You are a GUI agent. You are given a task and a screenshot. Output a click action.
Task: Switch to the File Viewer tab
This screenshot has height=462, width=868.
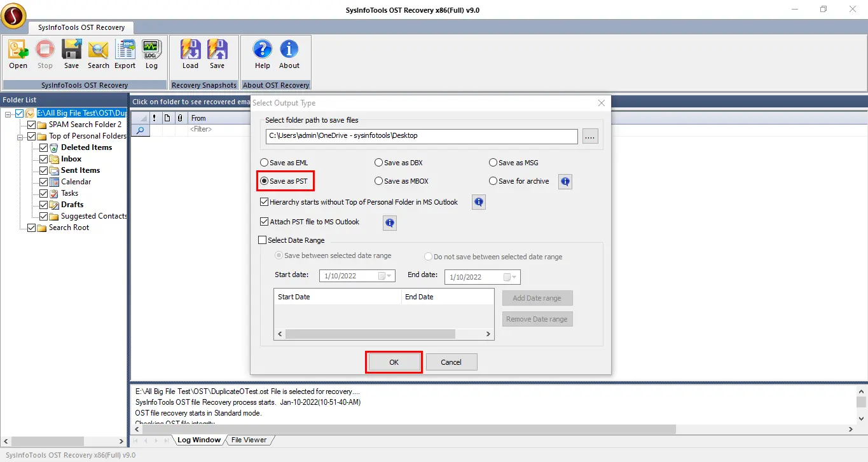click(x=249, y=440)
